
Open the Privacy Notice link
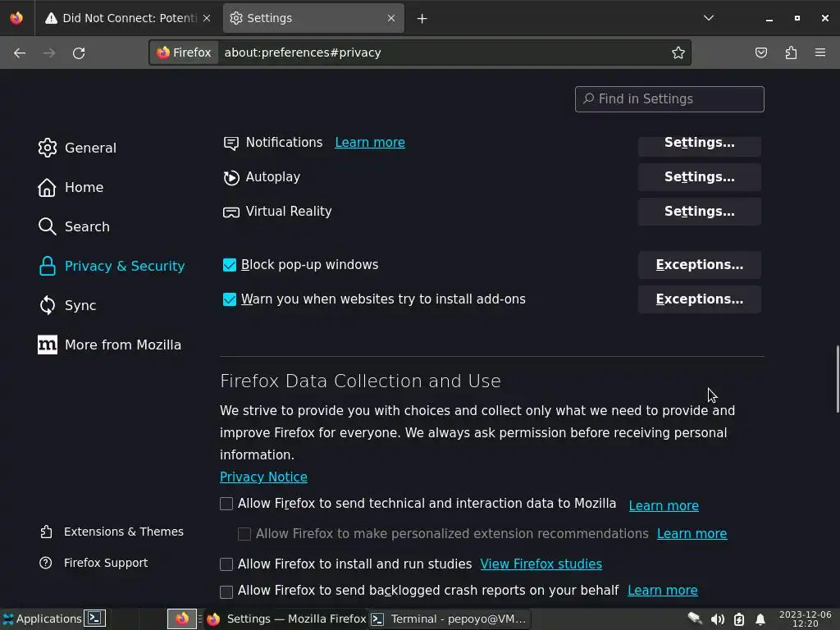(263, 477)
